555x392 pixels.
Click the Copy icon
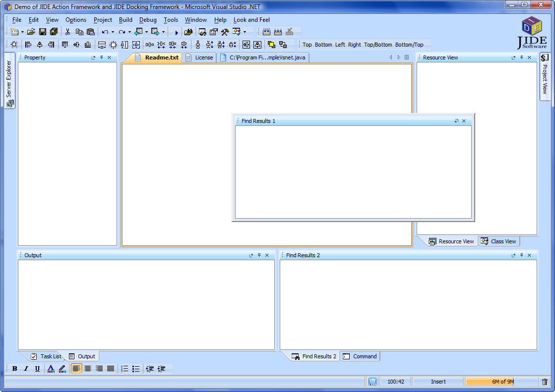coord(79,32)
